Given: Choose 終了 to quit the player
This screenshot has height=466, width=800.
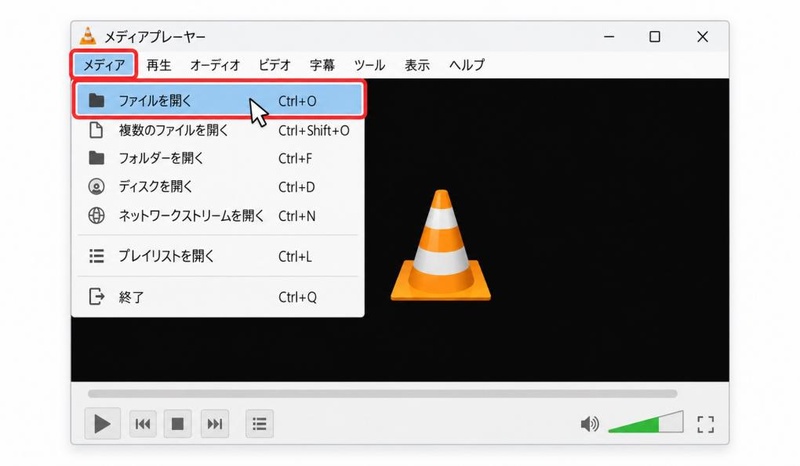Looking at the screenshot, I should [219, 297].
